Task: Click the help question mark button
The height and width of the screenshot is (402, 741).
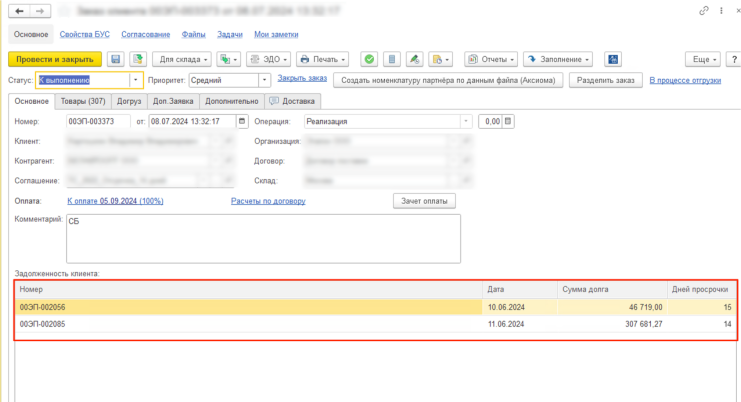Action: click(731, 59)
